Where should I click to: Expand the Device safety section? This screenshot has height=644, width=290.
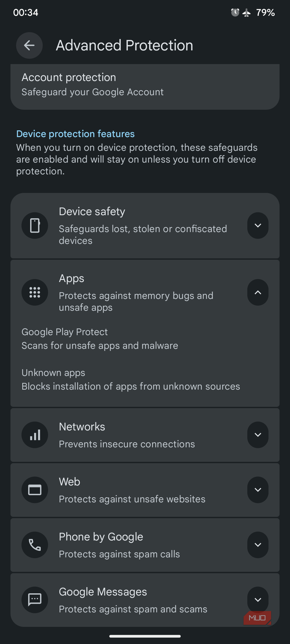tap(258, 226)
